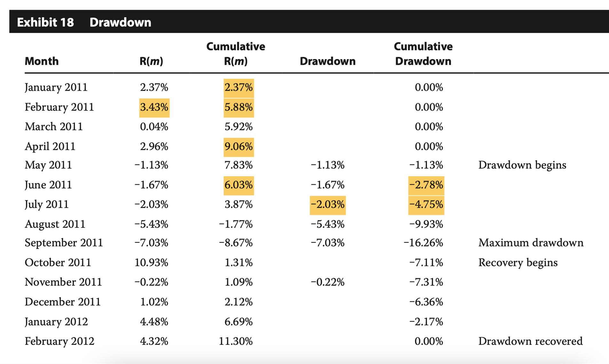Click the highlighted 2.37% cumulative return cell
Image resolution: width=609 pixels, height=364 pixels.
239,88
